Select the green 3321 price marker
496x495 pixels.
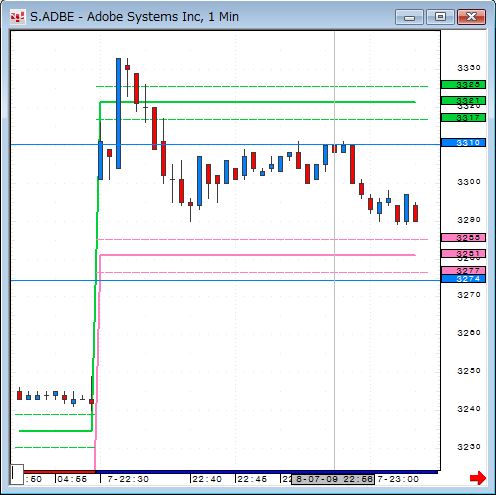pyautogui.click(x=463, y=100)
